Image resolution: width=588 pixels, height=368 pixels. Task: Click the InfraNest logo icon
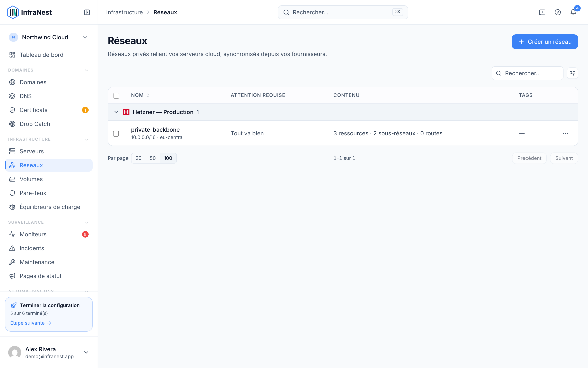[x=13, y=12]
